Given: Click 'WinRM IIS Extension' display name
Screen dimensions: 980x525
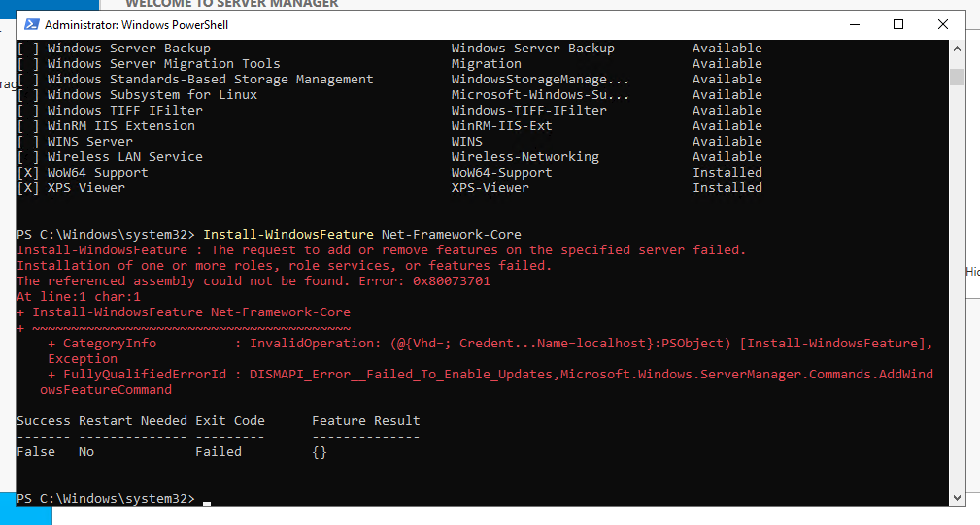Looking at the screenshot, I should click(121, 126).
